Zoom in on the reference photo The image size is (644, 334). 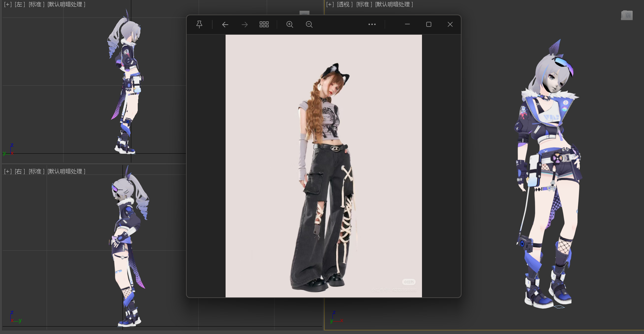click(x=290, y=24)
